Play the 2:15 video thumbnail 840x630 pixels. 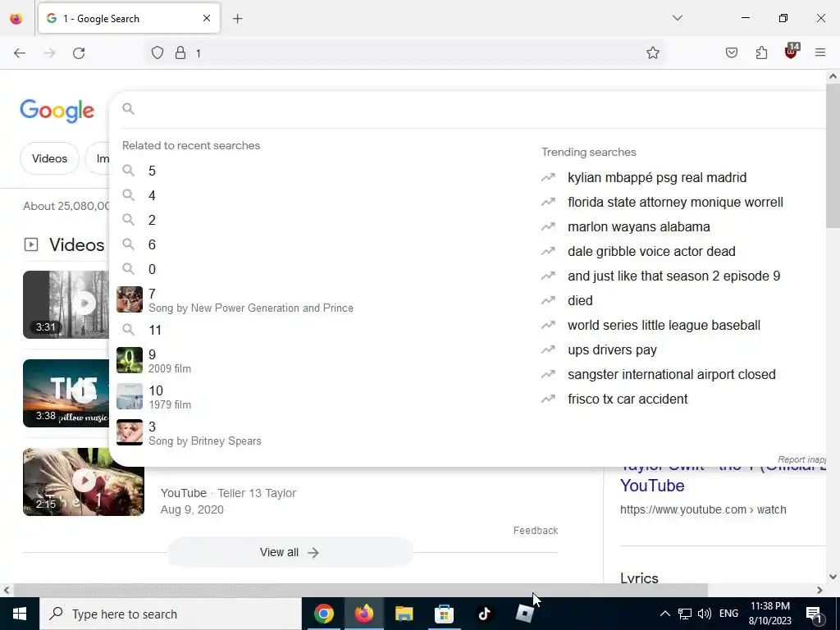click(x=84, y=482)
